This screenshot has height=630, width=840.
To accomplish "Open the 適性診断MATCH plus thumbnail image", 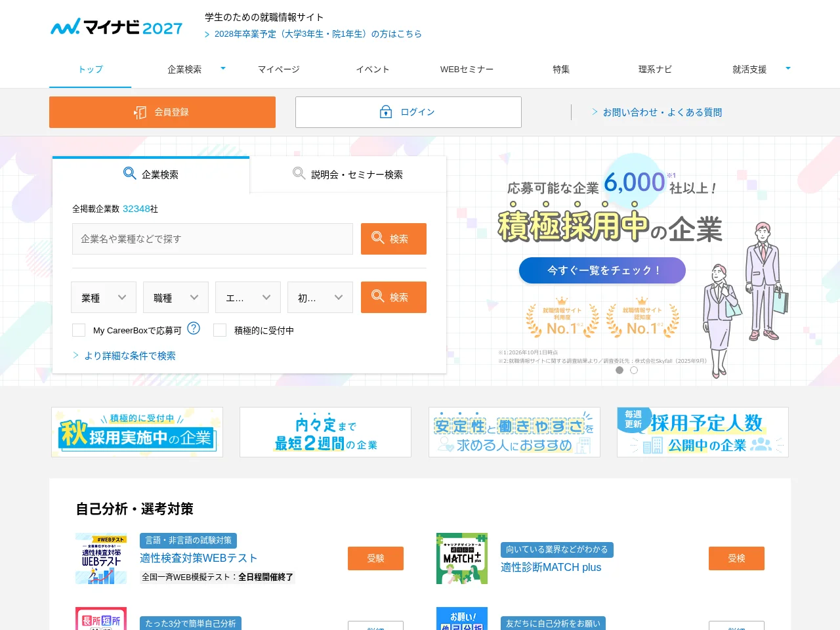I will pyautogui.click(x=462, y=558).
